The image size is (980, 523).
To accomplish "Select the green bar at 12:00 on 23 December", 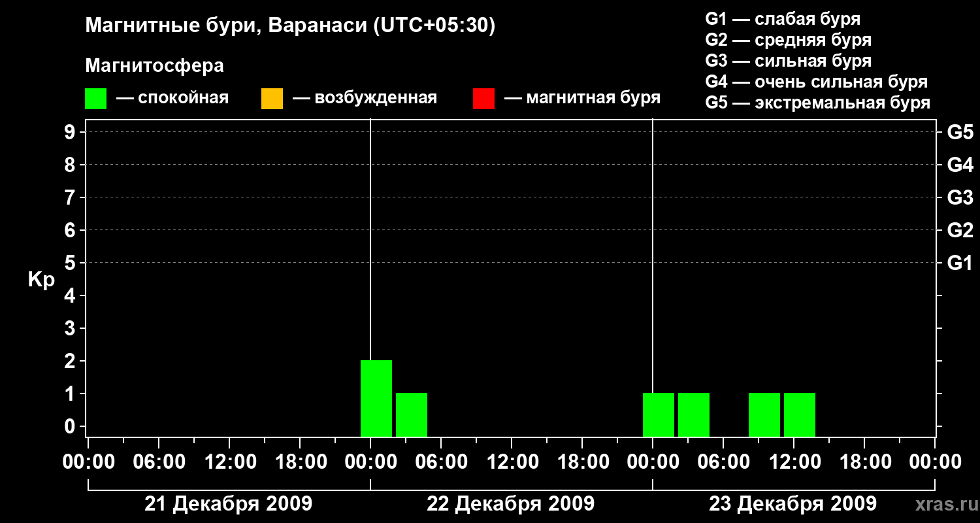I will click(800, 414).
